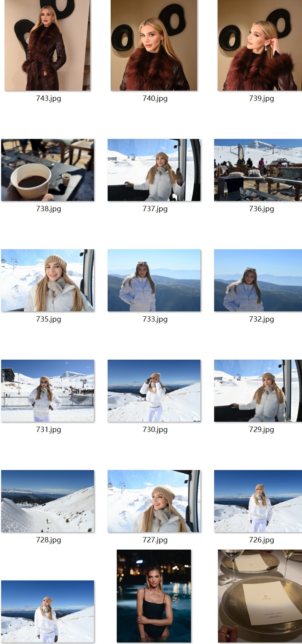Click the 738.jpg file name
302x644 pixels.
[48, 209]
